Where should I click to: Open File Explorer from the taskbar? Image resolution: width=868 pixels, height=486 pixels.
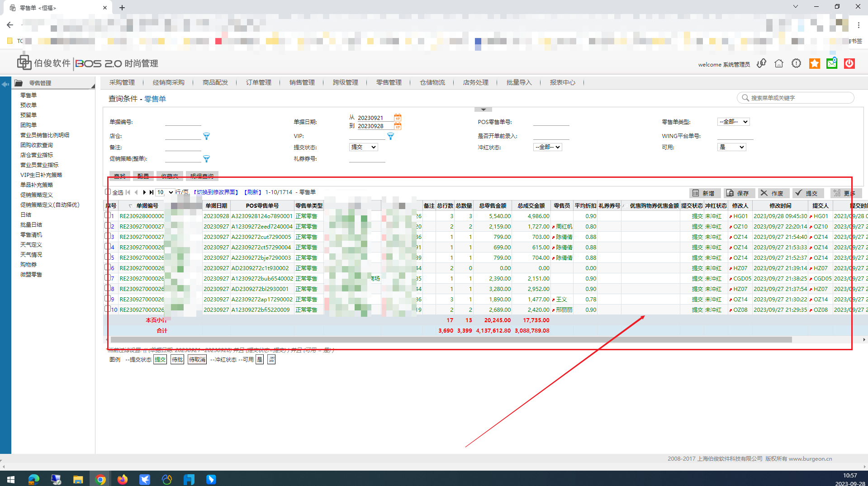click(x=78, y=479)
